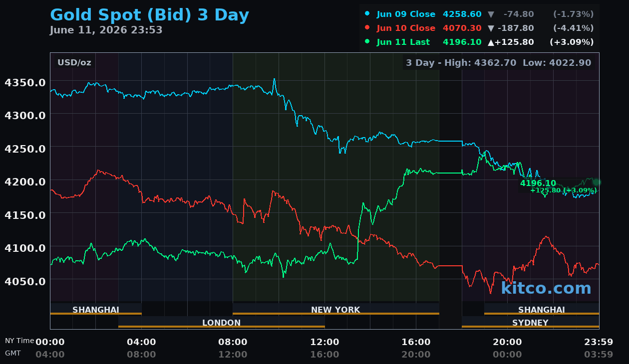629x364 pixels.
Task: Click the 00:00 NY time tick
Action: (x=50, y=342)
